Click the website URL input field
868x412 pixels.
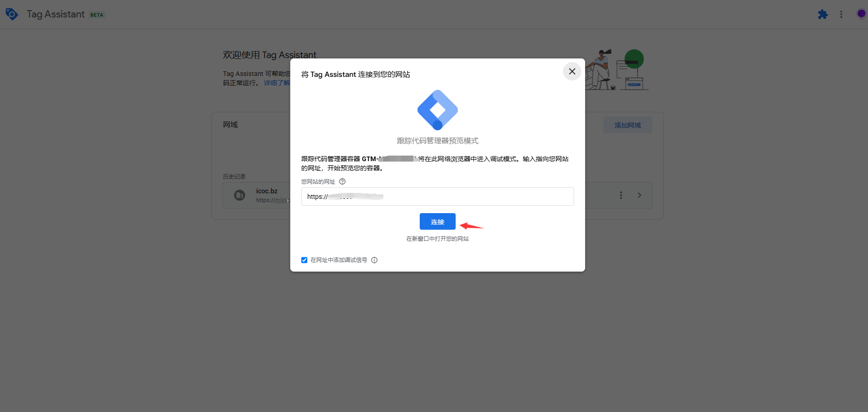pyautogui.click(x=438, y=197)
